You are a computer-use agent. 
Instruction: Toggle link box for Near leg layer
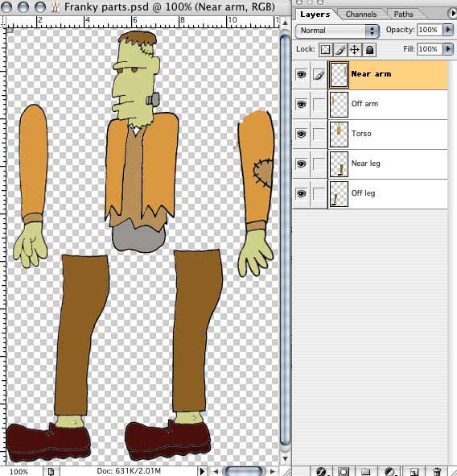pyautogui.click(x=319, y=163)
